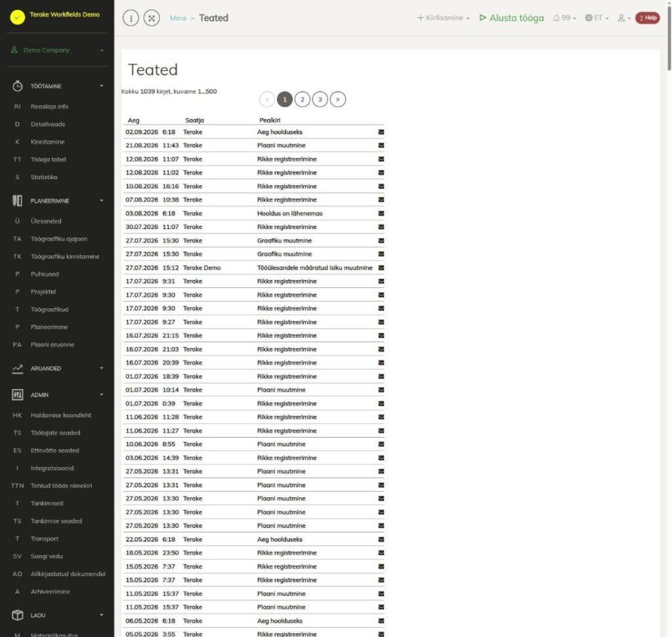Screen dimensions: 672x637
Task: Open envelope icon for 21.08.2026 11:43 message
Action: [381, 145]
